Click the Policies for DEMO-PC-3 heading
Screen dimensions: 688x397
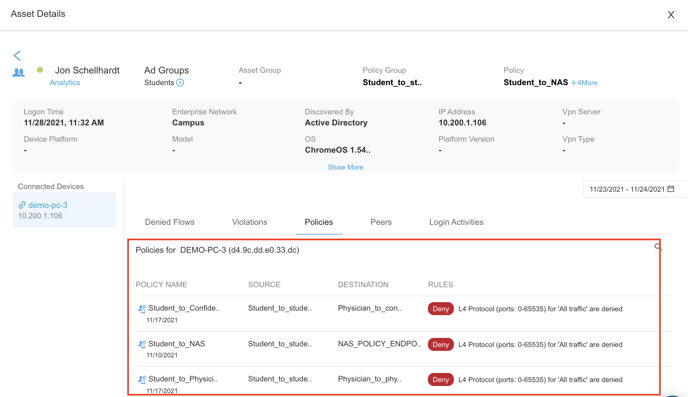click(217, 250)
